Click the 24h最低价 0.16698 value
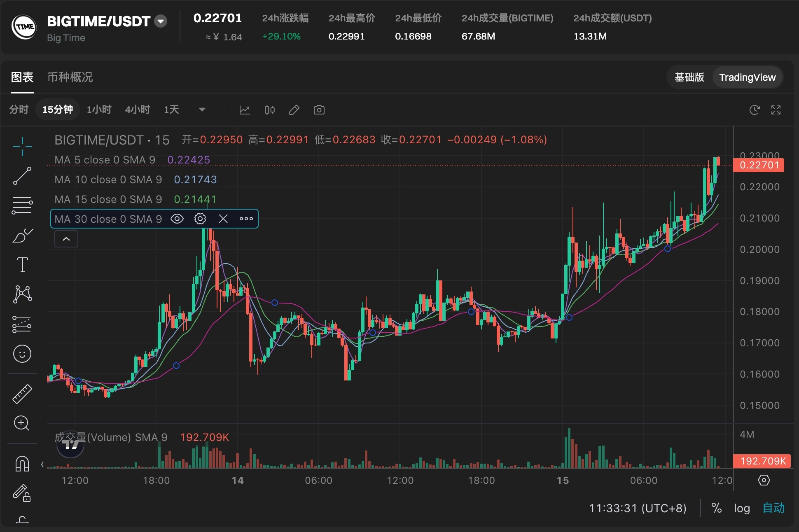Screen dimensions: 799x532 tap(413, 36)
